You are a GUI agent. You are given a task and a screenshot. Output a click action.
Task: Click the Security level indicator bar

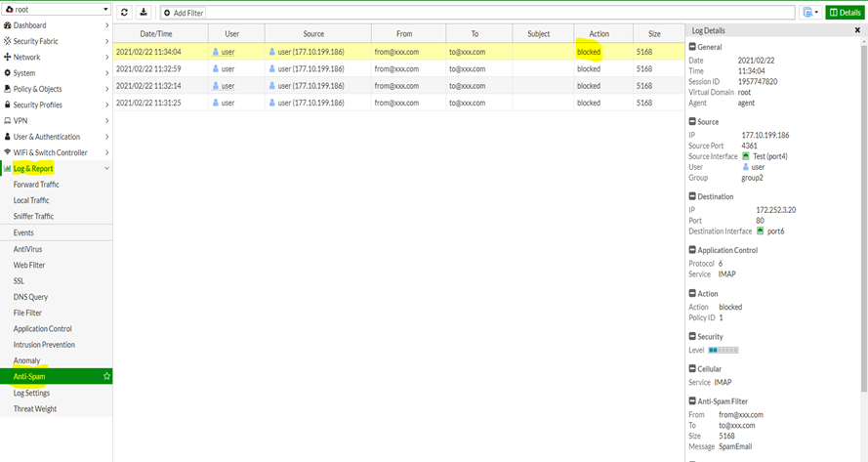tap(723, 350)
